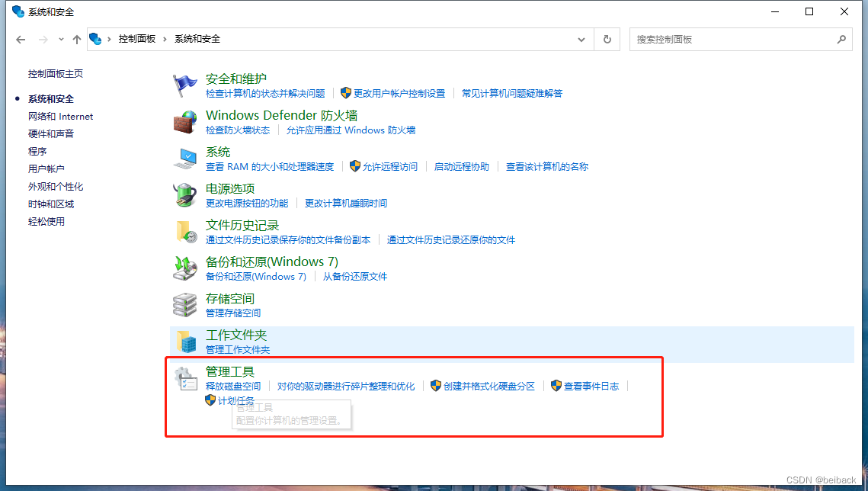Image resolution: width=868 pixels, height=491 pixels.
Task: Click the forward navigation arrow
Action: click(43, 40)
